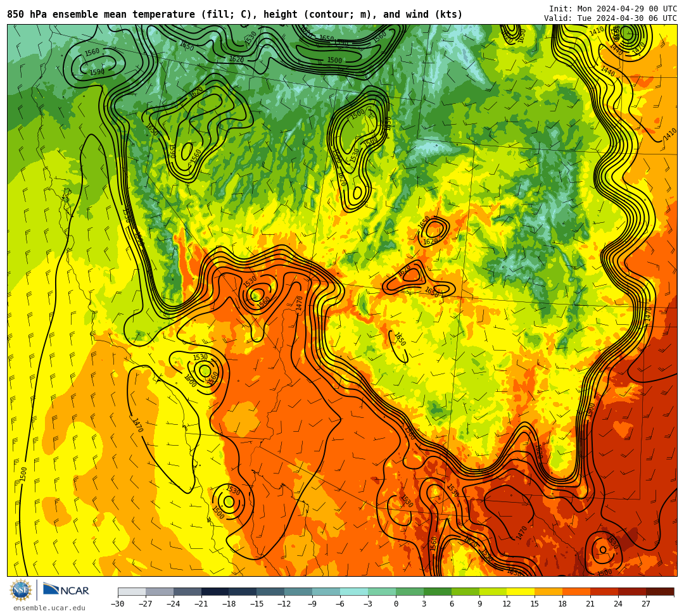The image size is (684, 616).
Task: Pick the color swatch between -27 and -24
Action: click(160, 591)
